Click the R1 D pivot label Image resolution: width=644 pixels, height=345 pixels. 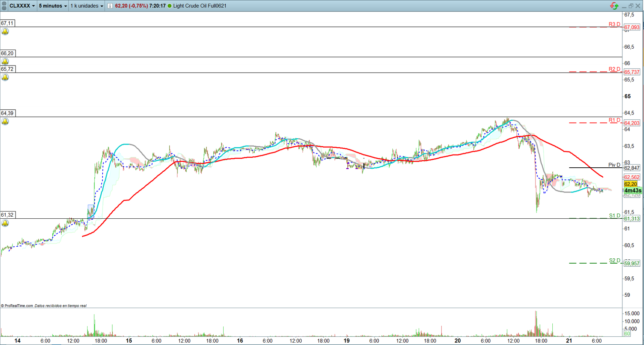pos(614,120)
